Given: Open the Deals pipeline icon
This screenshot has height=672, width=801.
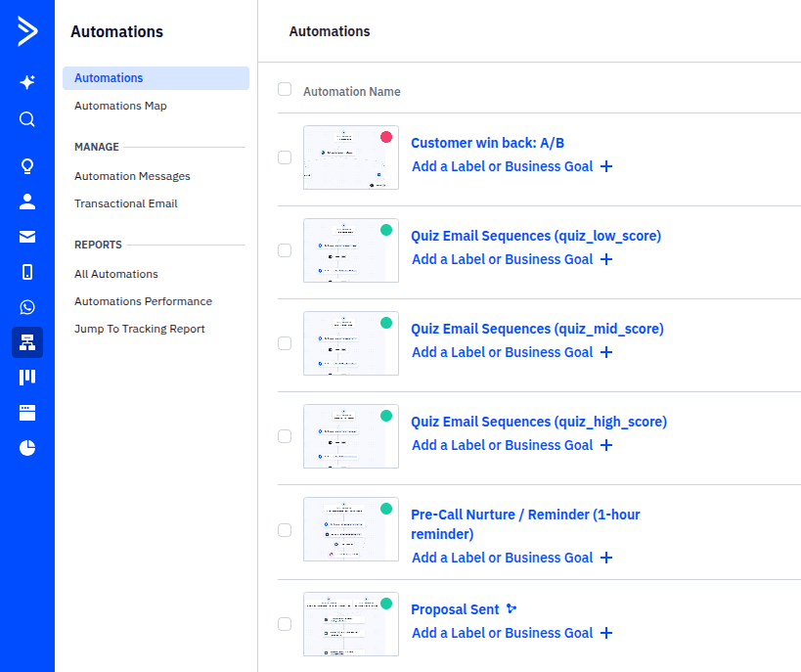Looking at the screenshot, I should (x=26, y=377).
